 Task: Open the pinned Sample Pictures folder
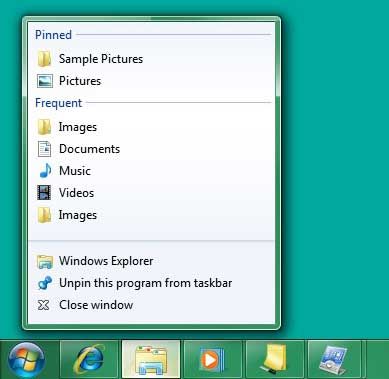[152, 59]
